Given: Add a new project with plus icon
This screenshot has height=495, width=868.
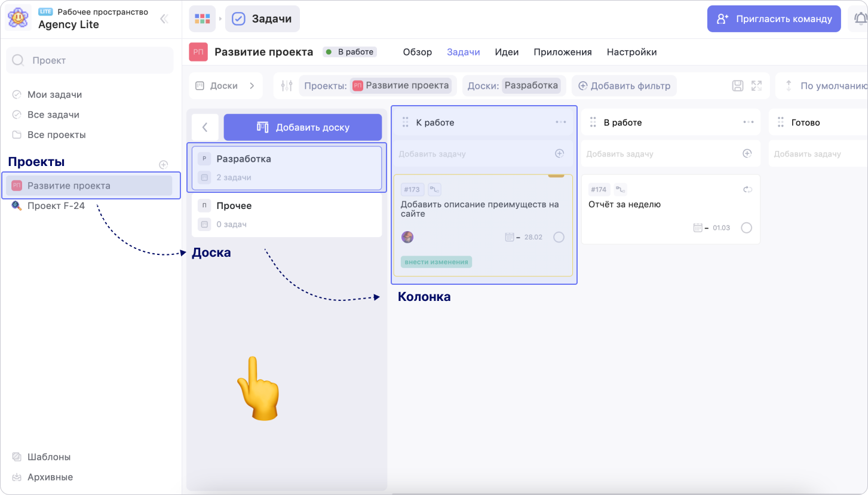Looking at the screenshot, I should pyautogui.click(x=163, y=165).
